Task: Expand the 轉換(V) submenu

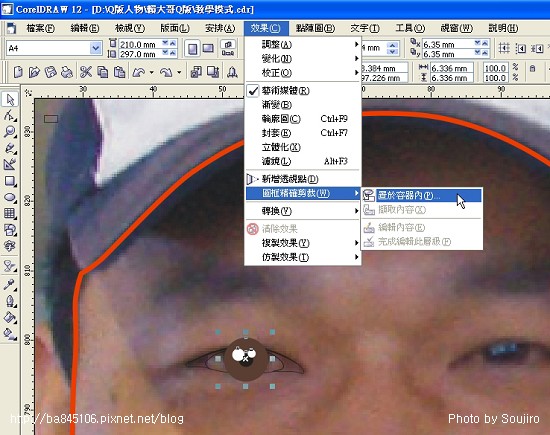Action: coord(303,211)
